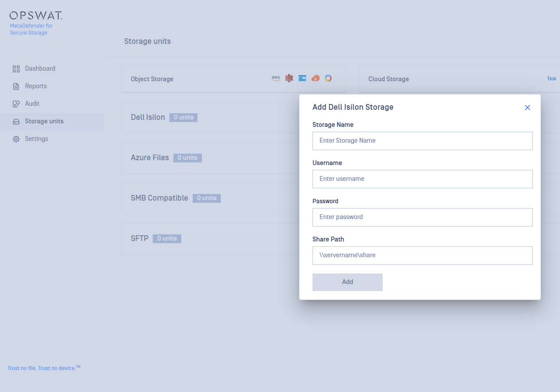The height and width of the screenshot is (392, 560).
Task: Expand the SMB Compatible storage row
Action: (x=210, y=198)
